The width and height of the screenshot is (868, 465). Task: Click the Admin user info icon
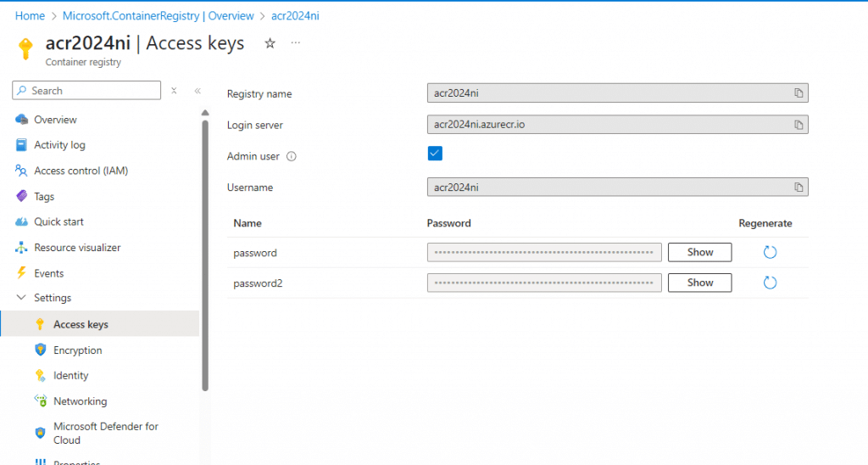(x=291, y=156)
